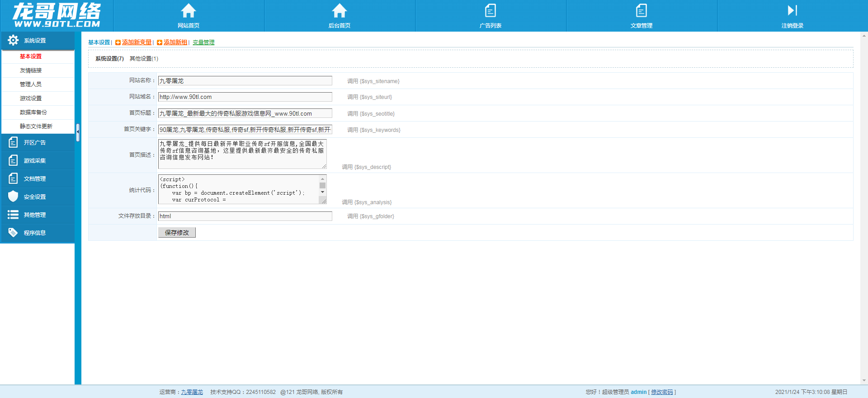
Task: Focus the 首页标题 input field
Action: coord(245,113)
